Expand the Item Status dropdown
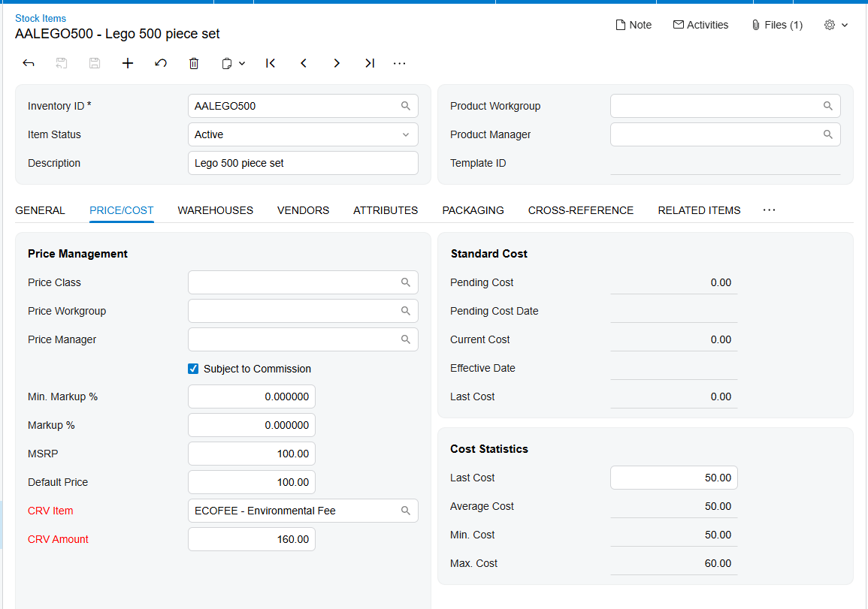The image size is (868, 609). 406,134
